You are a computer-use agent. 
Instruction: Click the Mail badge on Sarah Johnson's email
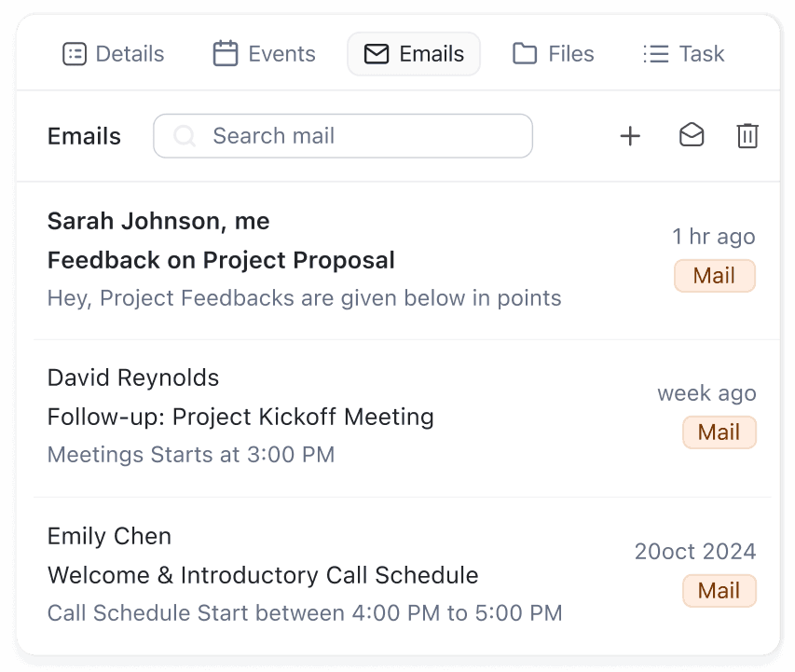tap(714, 276)
